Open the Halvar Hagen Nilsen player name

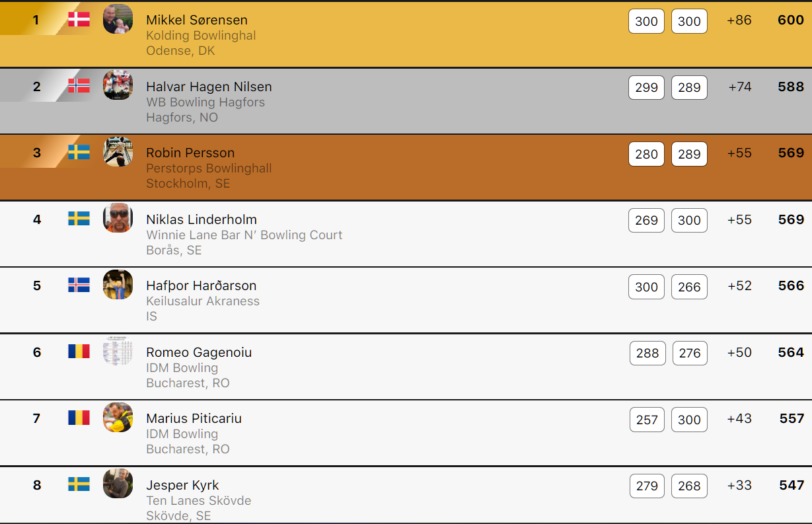pyautogui.click(x=209, y=87)
